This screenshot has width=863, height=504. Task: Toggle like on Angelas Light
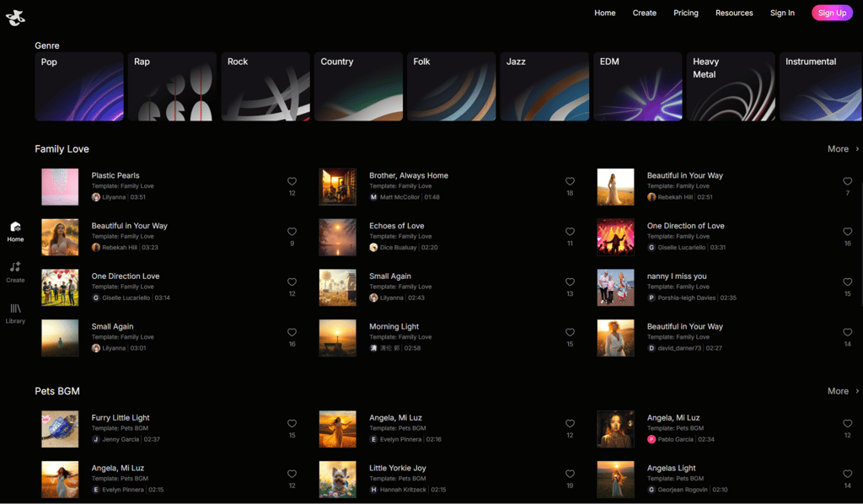847,473
